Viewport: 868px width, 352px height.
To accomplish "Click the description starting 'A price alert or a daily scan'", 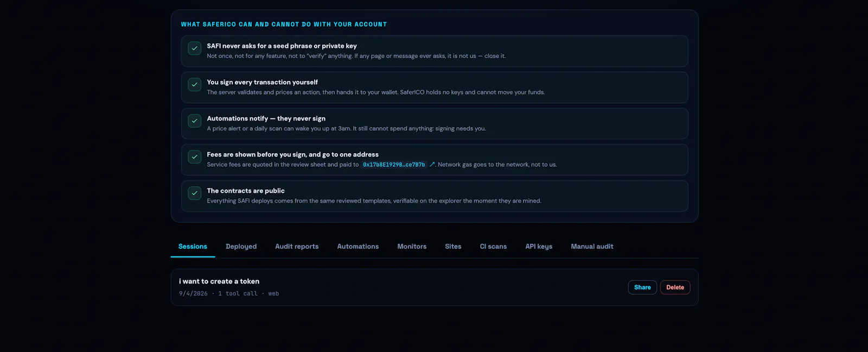I will coord(346,129).
